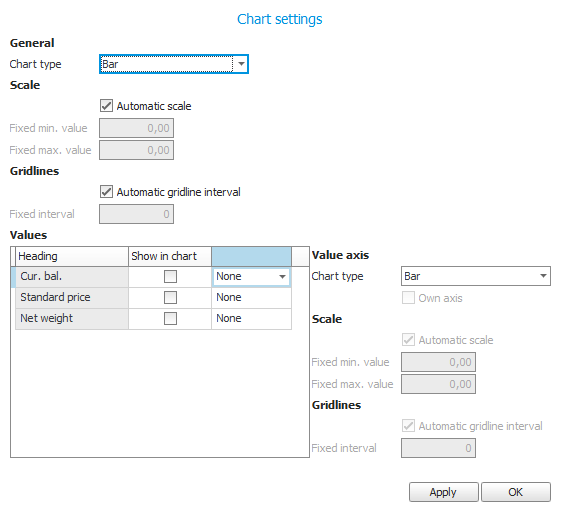This screenshot has width=561, height=512.
Task: Click the Fixed interval field under General Gridlines
Action: click(x=136, y=214)
